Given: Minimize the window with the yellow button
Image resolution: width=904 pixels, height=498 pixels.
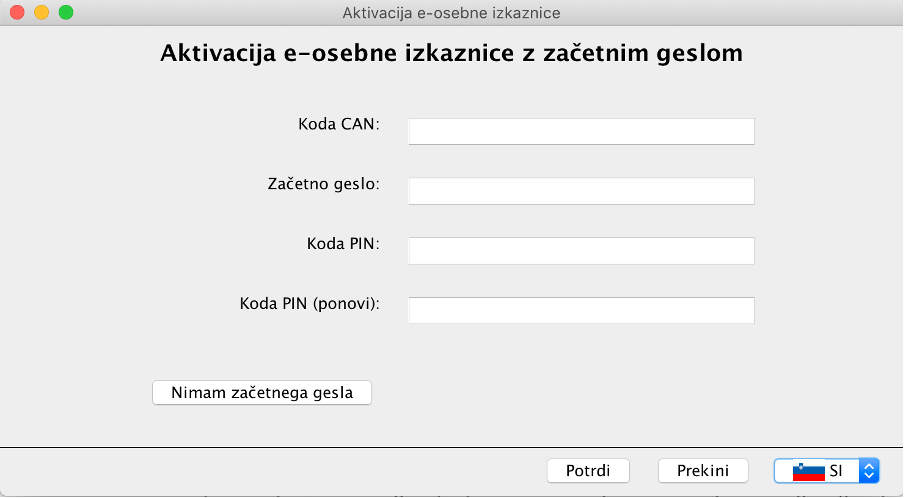Looking at the screenshot, I should coord(42,12).
